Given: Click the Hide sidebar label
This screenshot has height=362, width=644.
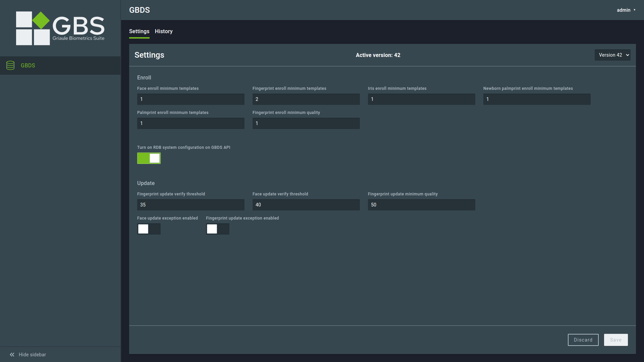Looking at the screenshot, I should (x=32, y=355).
